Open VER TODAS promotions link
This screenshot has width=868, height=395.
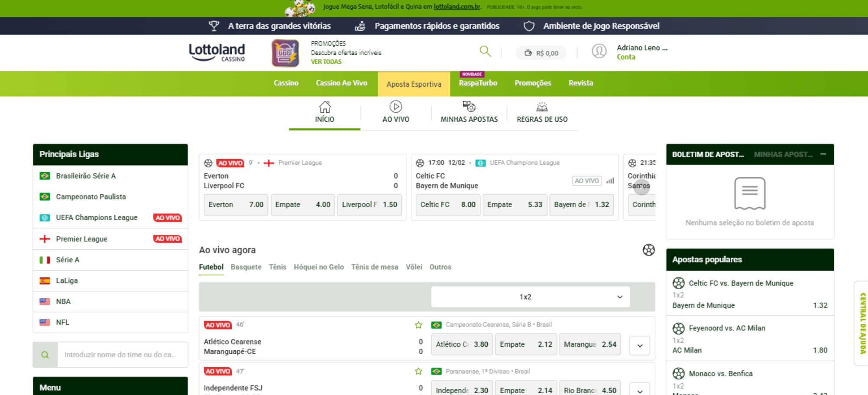tap(326, 62)
